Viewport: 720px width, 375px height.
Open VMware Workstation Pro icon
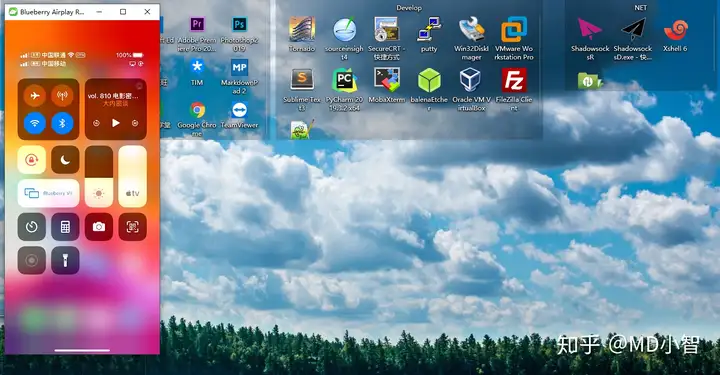pyautogui.click(x=514, y=39)
